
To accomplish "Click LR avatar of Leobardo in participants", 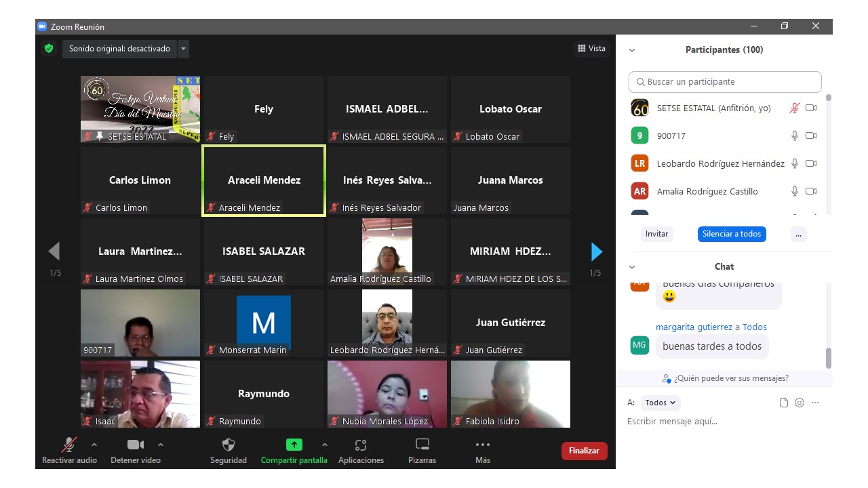I will [x=639, y=163].
